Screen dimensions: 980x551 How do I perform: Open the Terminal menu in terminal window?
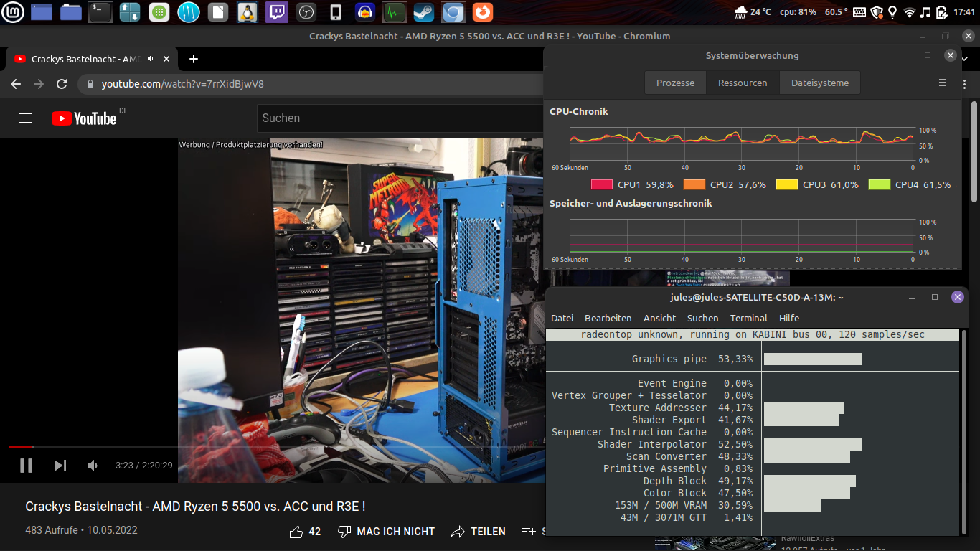749,318
